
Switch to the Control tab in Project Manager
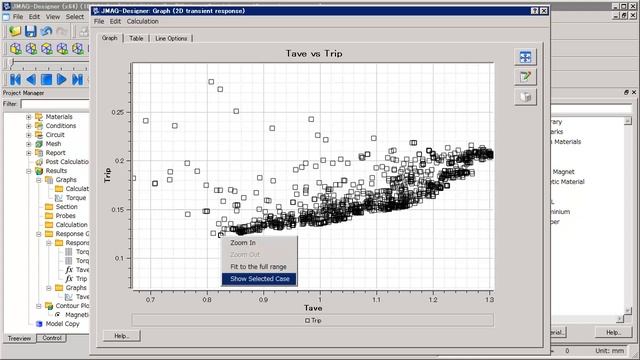pos(51,338)
